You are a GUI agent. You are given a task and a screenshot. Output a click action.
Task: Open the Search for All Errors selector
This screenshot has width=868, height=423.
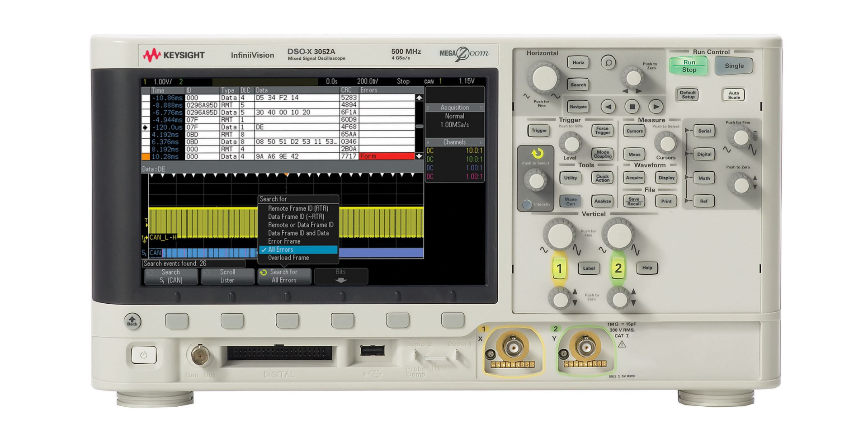point(284,275)
